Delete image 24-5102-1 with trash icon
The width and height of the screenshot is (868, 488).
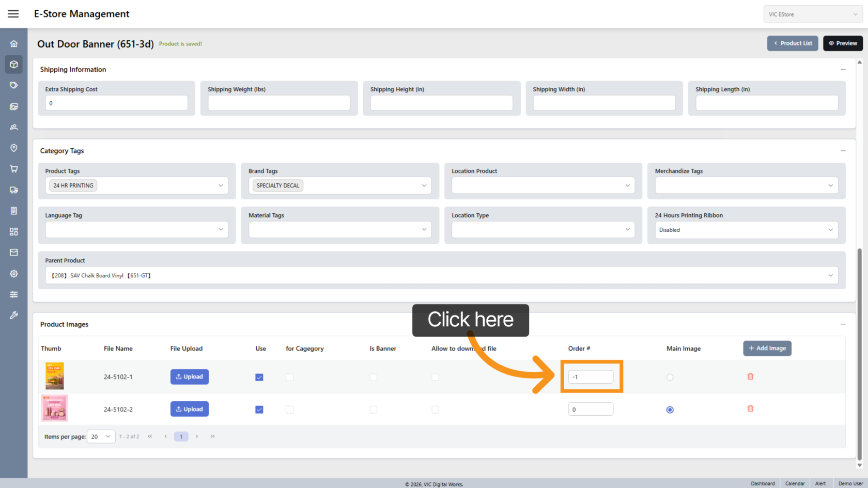750,376
